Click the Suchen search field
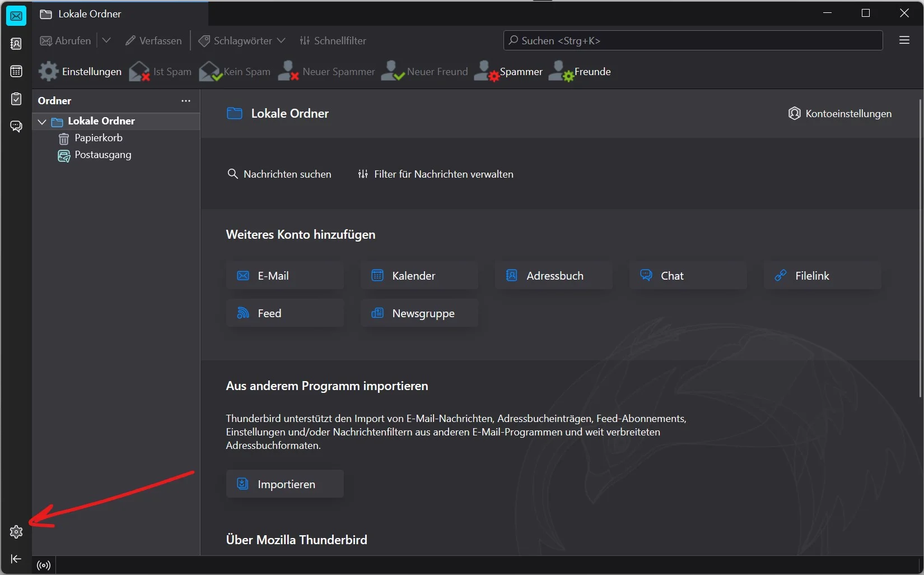 point(693,41)
